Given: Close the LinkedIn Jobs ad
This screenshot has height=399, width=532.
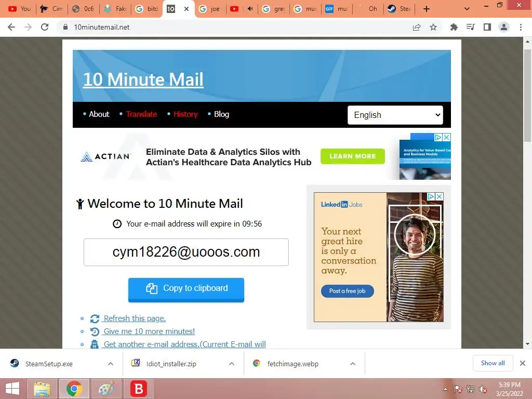Looking at the screenshot, I should point(440,196).
